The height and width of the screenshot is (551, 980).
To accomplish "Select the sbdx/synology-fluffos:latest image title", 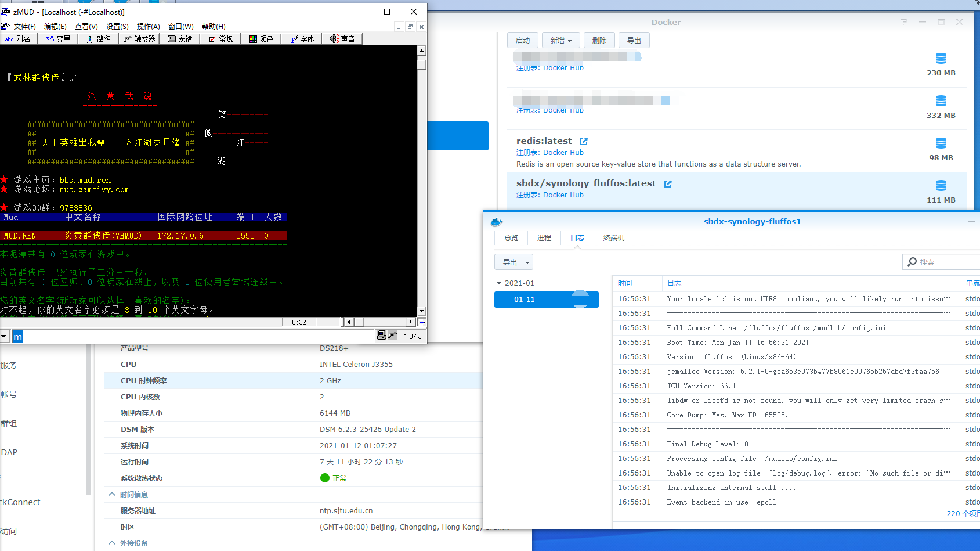I will [x=586, y=183].
